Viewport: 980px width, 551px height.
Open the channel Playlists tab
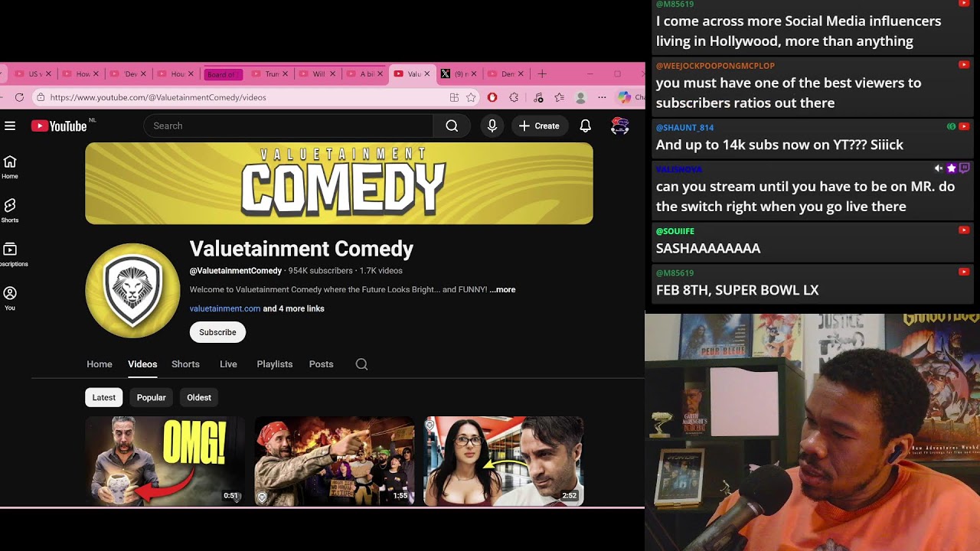pyautogui.click(x=275, y=364)
